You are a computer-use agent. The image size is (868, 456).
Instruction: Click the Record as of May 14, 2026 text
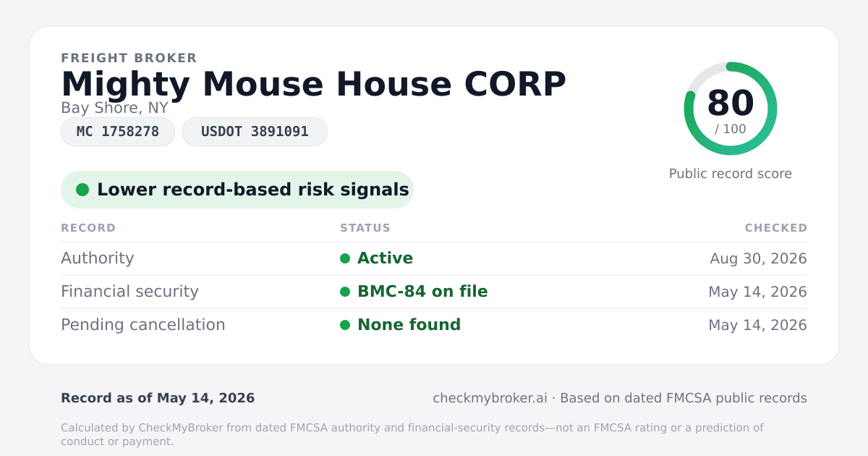tap(158, 398)
